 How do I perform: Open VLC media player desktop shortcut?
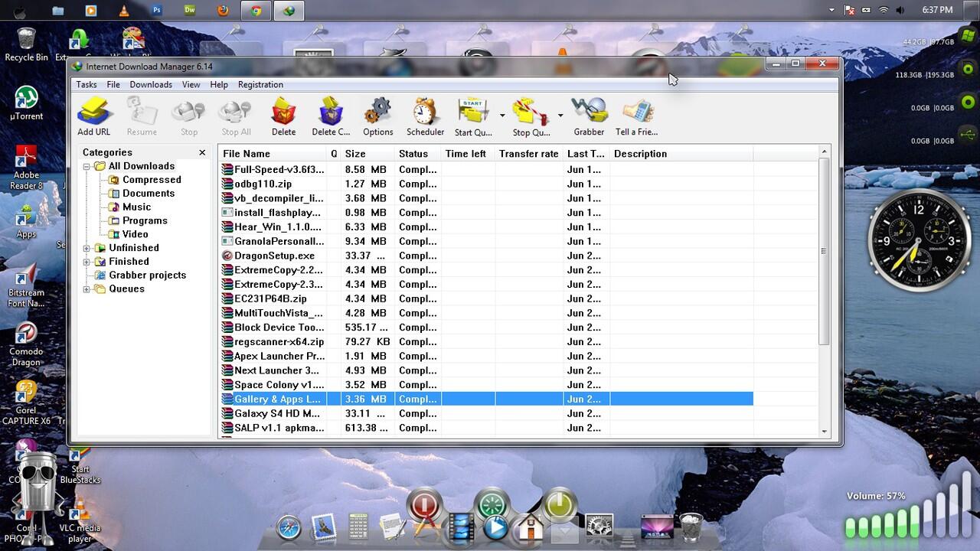pyautogui.click(x=80, y=520)
